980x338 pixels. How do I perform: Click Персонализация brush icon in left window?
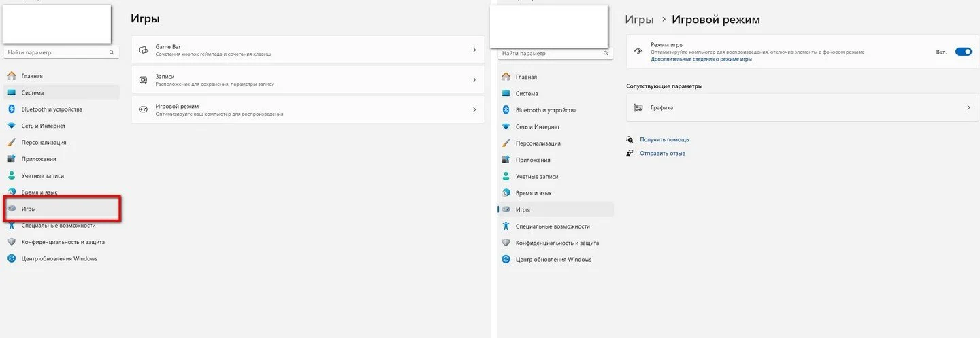12,143
